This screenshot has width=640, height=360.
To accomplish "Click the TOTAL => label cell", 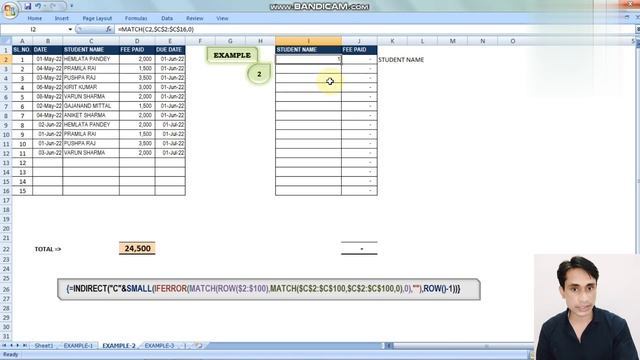I will click(48, 249).
